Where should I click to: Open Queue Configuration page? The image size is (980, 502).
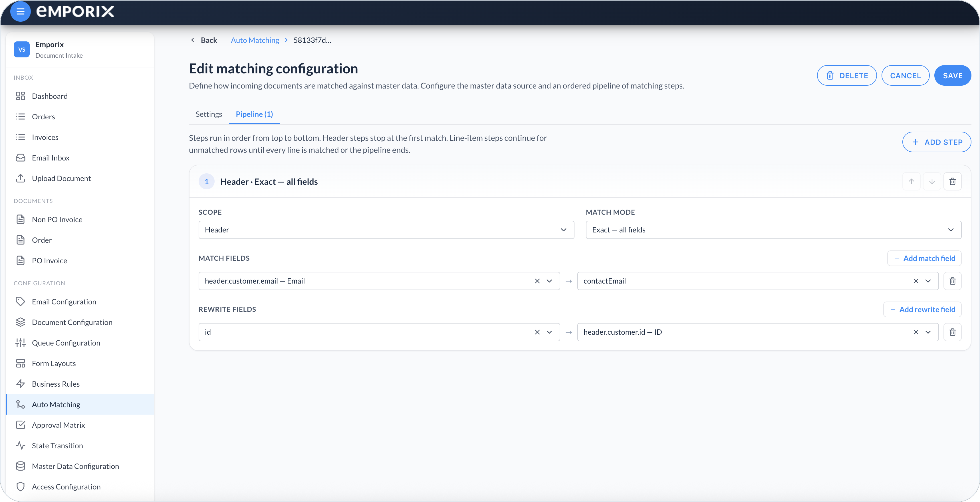point(80,343)
